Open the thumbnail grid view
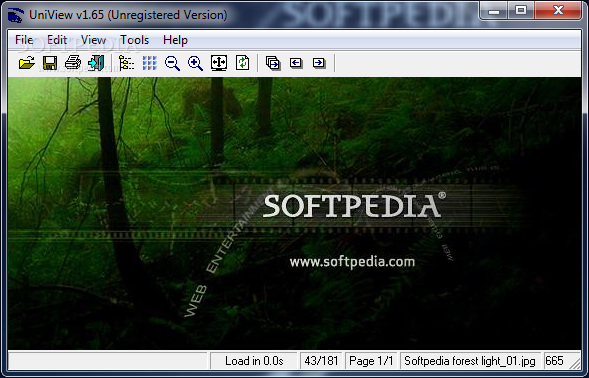The height and width of the screenshot is (378, 589). click(x=150, y=63)
